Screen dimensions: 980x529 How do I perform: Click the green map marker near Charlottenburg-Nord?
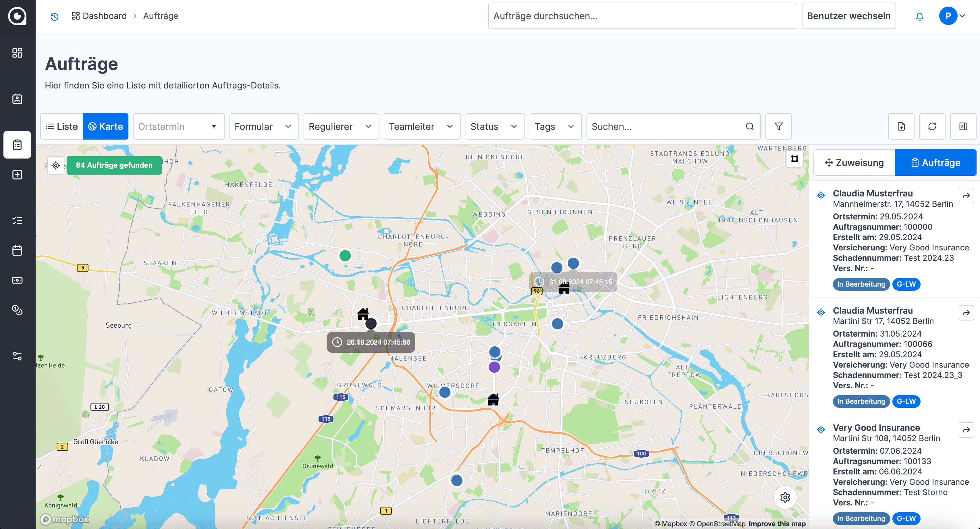point(345,256)
